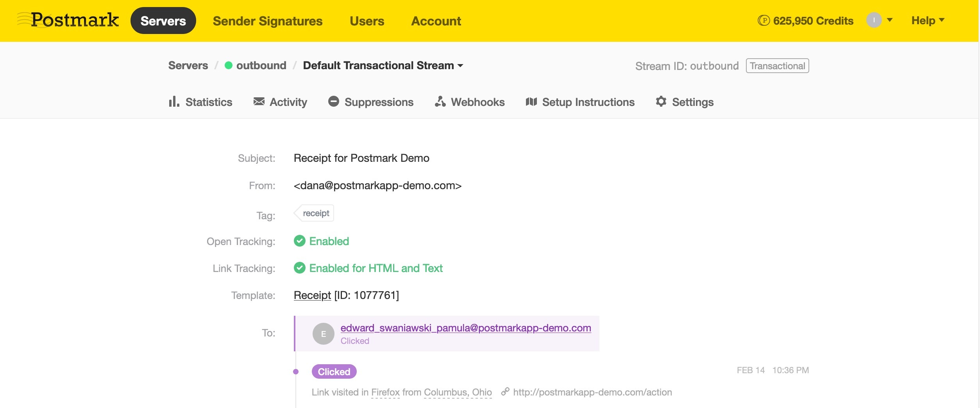This screenshot has height=408, width=980.
Task: Open the Receipt template link
Action: (312, 295)
